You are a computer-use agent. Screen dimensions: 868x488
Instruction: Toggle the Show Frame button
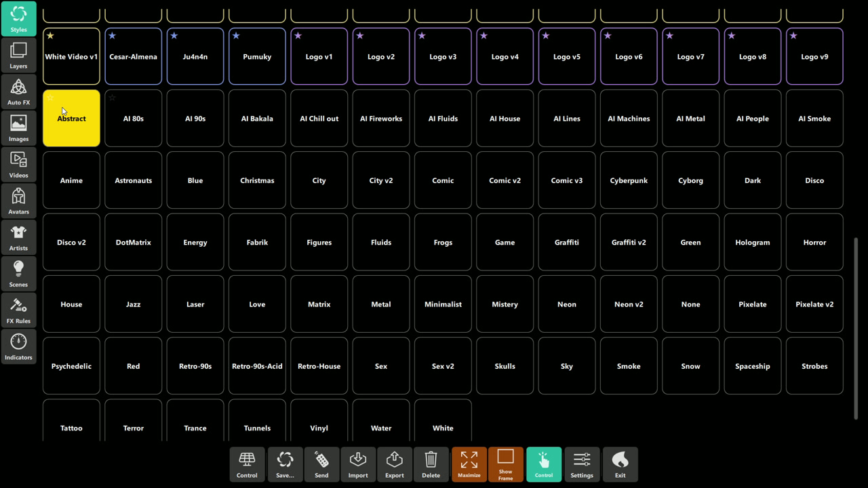(x=506, y=464)
